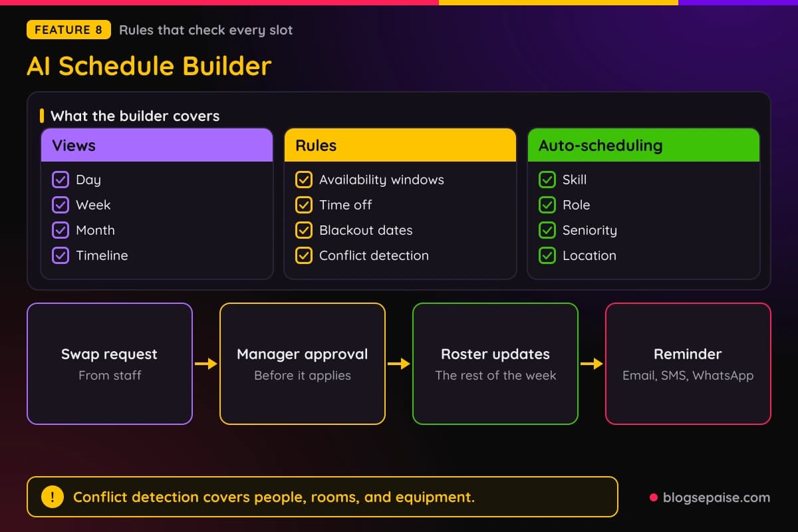Toggle the Seniority checkbox
Screen dimensions: 798x532
click(547, 230)
